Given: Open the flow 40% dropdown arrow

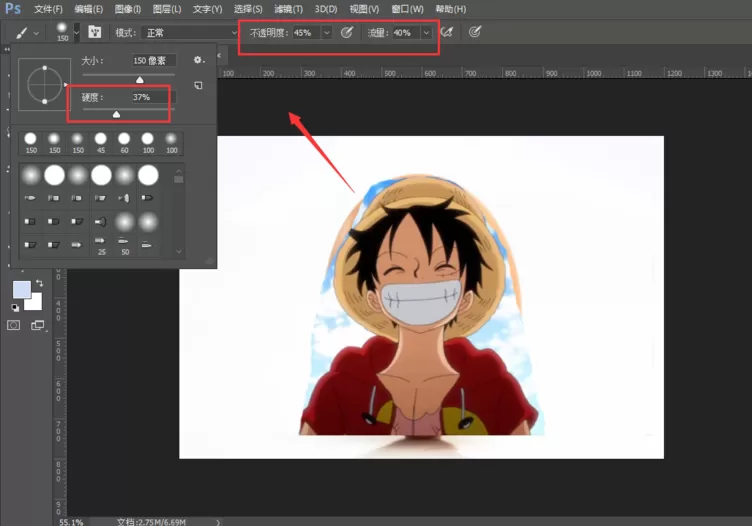Looking at the screenshot, I should pyautogui.click(x=426, y=33).
